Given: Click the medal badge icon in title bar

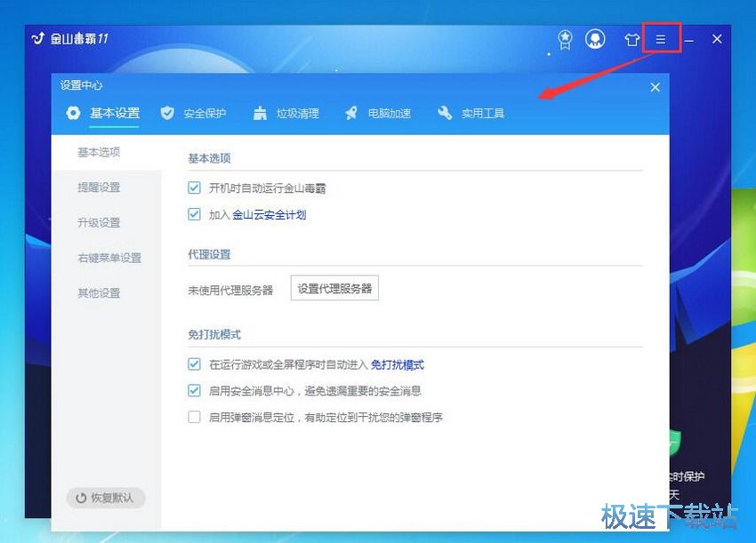Looking at the screenshot, I should tap(565, 39).
